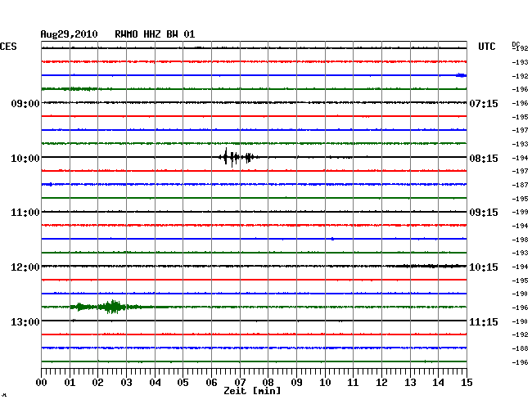Click the DC offset value -187

520,185
